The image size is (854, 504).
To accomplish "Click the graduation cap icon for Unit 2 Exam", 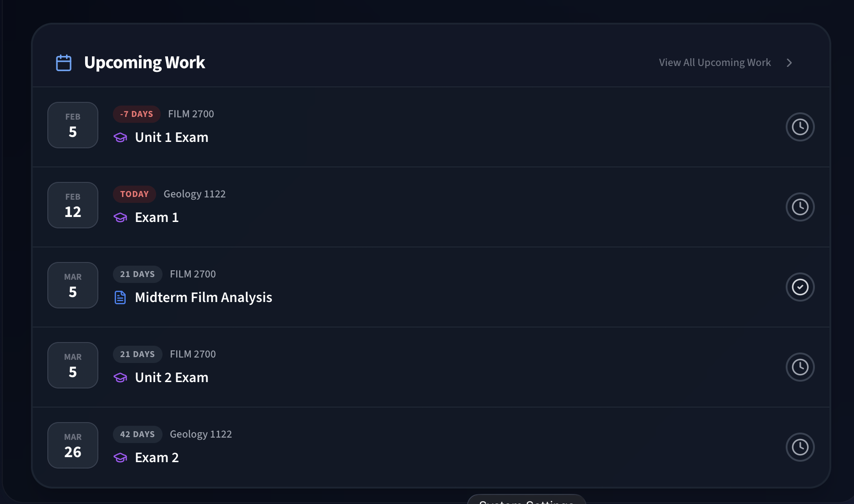I will coord(120,378).
